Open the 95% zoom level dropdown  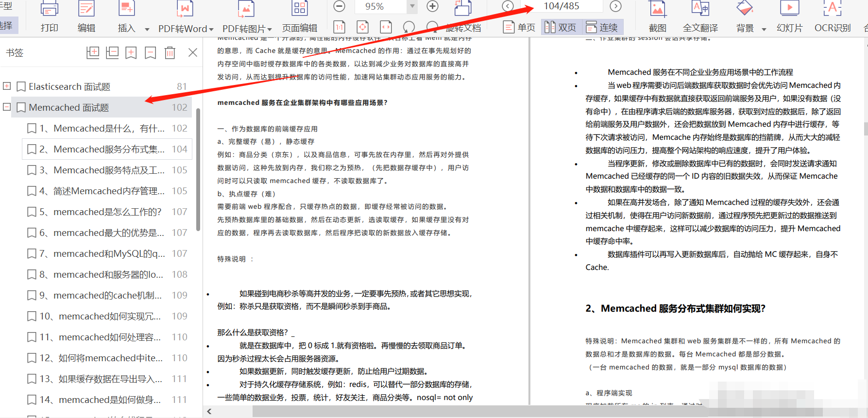point(412,6)
